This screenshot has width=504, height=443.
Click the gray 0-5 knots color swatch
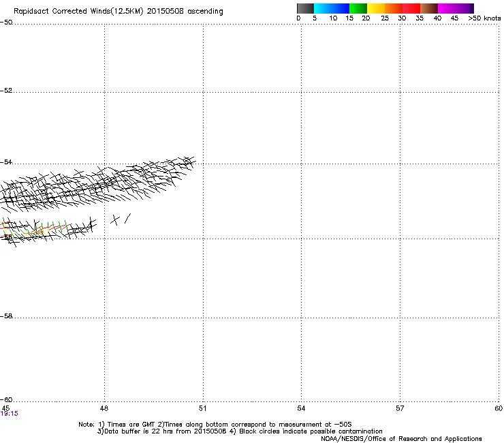[305, 8]
